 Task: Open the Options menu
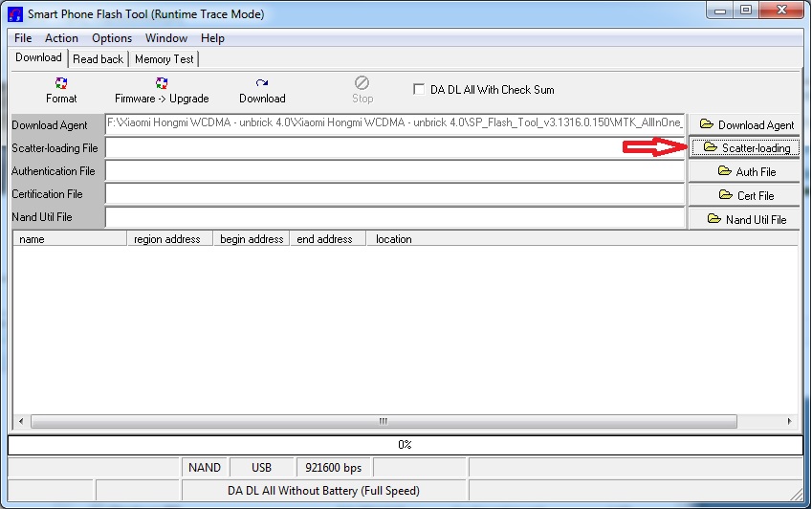112,38
